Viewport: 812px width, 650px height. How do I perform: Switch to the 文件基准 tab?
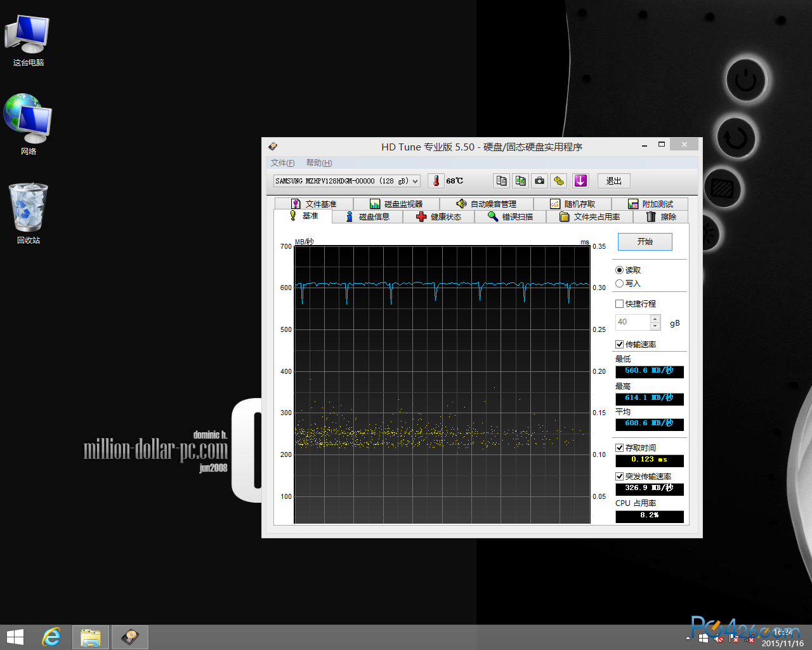[313, 204]
